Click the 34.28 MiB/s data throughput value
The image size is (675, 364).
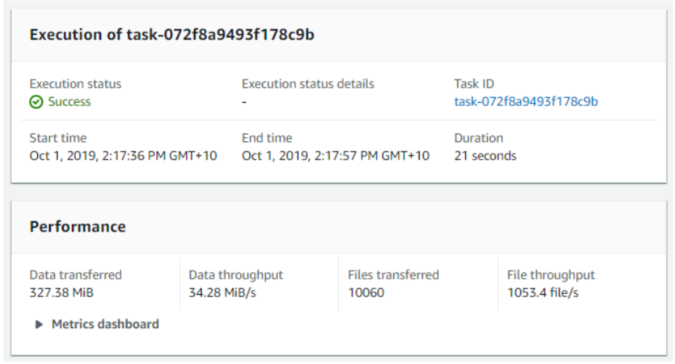click(222, 293)
